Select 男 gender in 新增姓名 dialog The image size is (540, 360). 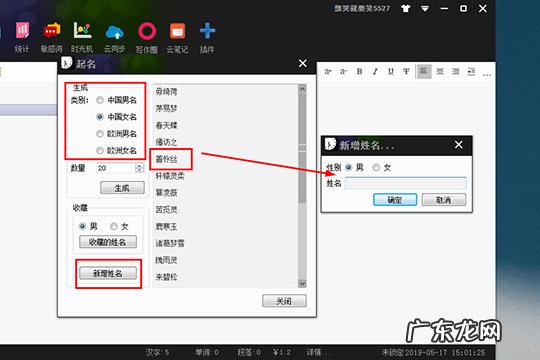tap(349, 168)
